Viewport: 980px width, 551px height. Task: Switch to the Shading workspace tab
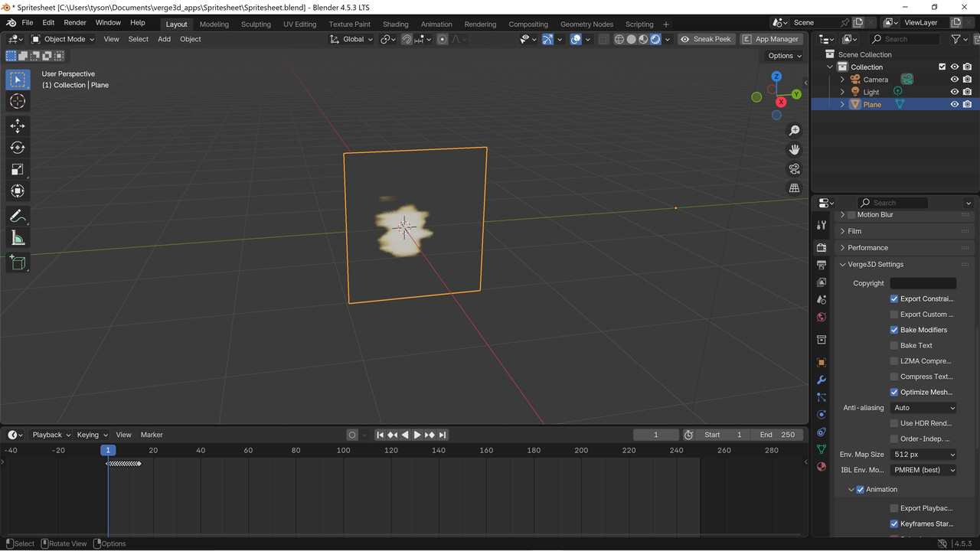(395, 24)
